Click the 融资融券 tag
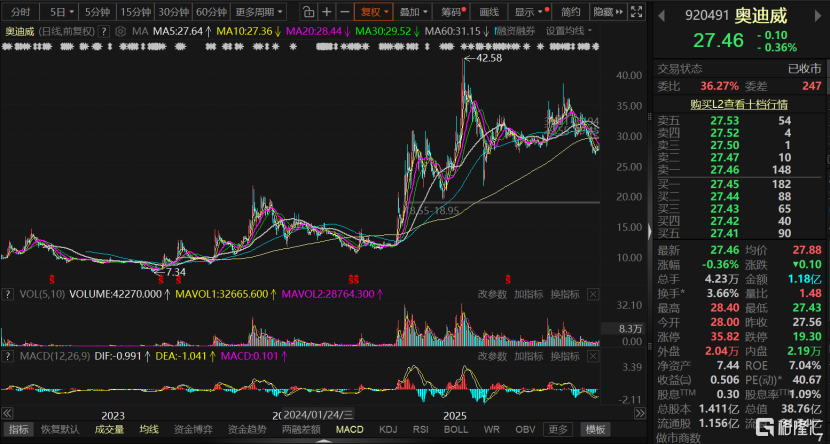The width and height of the screenshot is (830, 444). tap(516, 31)
